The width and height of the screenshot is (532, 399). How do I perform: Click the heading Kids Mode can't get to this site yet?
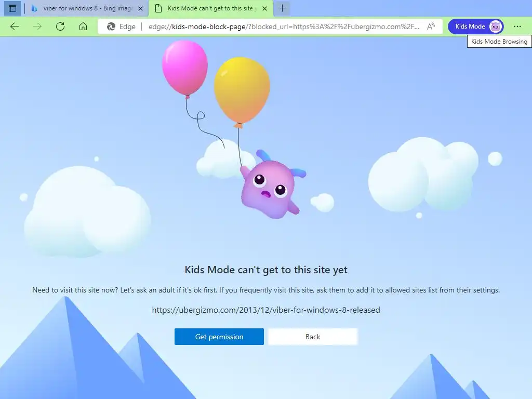(266, 270)
